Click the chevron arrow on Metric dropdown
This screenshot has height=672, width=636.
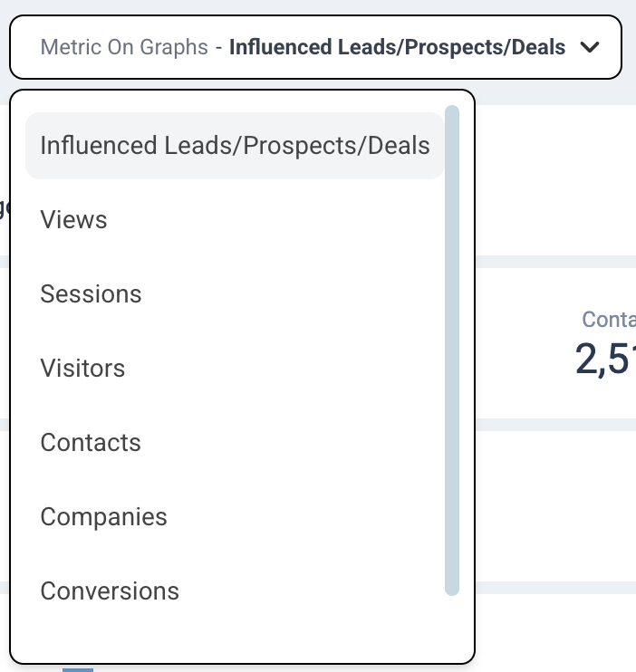point(590,47)
